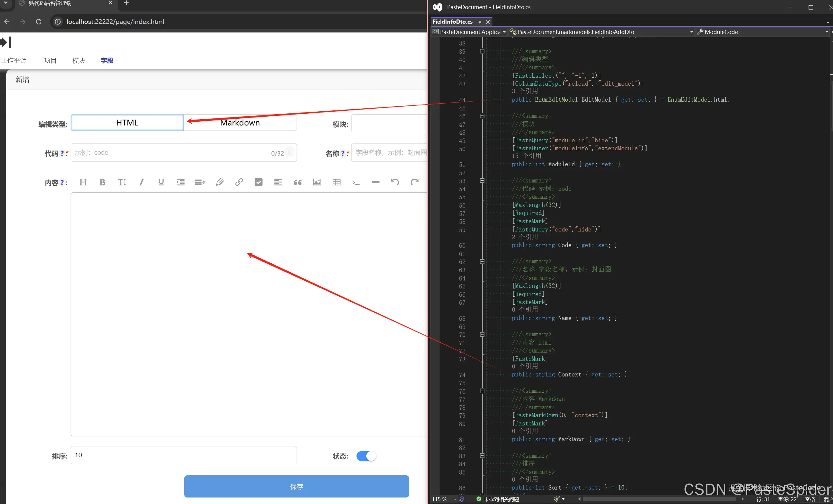Apply italic with the editor toolbar
833x504 pixels.
[141, 182]
